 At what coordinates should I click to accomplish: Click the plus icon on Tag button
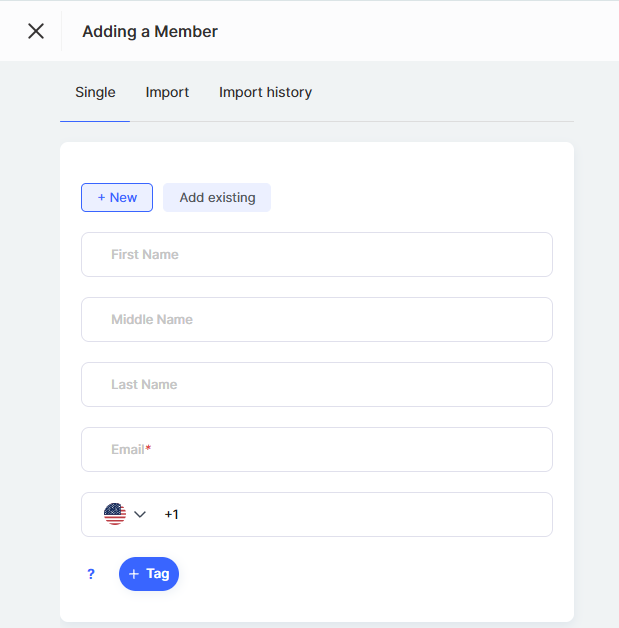coord(134,574)
